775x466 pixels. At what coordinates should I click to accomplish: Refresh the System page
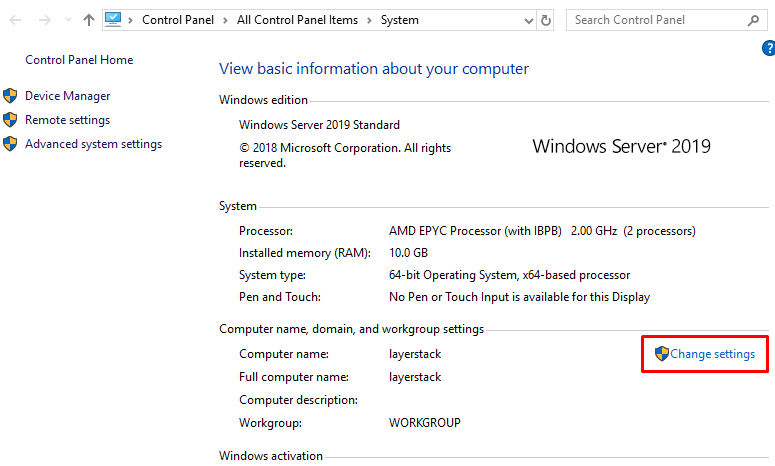coord(545,20)
